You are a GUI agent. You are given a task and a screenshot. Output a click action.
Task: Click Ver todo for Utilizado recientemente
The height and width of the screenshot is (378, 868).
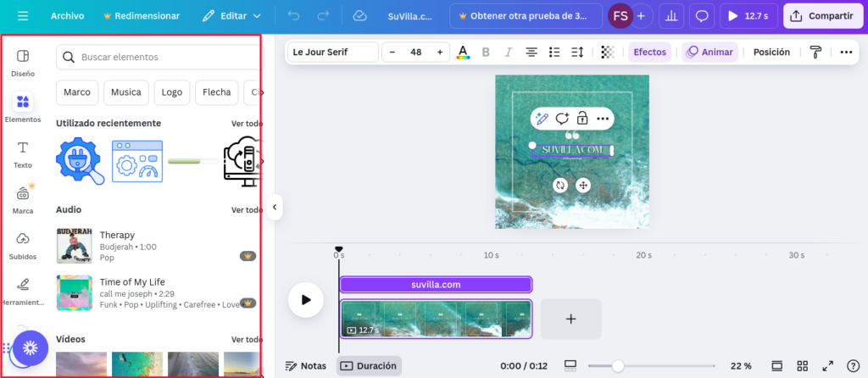click(247, 124)
